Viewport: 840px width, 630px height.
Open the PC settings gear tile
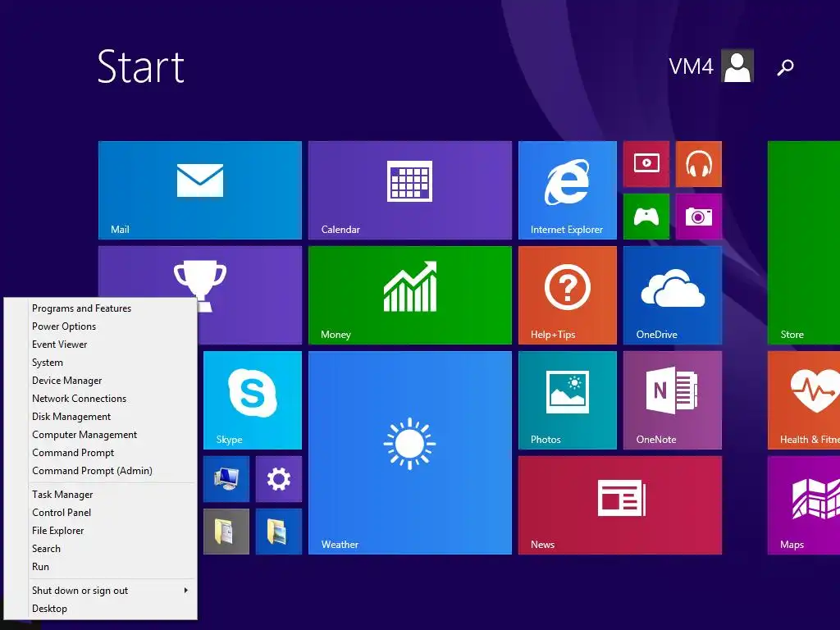(279, 479)
